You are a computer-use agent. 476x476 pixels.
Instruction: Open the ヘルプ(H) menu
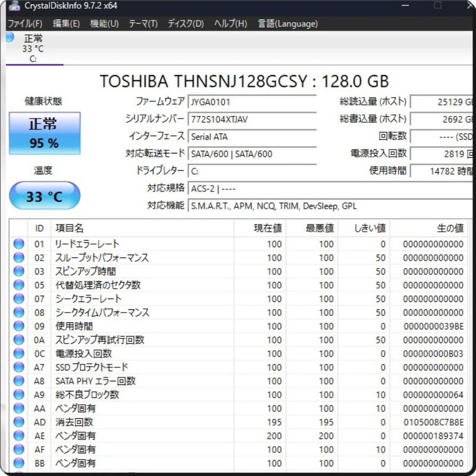pyautogui.click(x=231, y=24)
